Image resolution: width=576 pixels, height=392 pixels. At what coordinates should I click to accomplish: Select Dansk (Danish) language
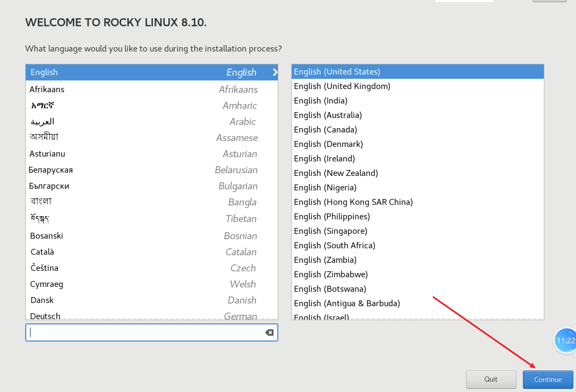pos(152,300)
